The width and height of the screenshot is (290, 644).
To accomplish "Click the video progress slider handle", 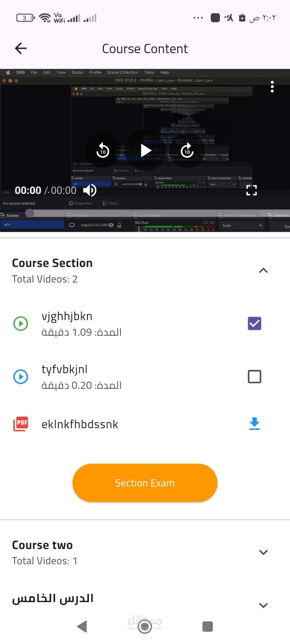I will 30,213.
